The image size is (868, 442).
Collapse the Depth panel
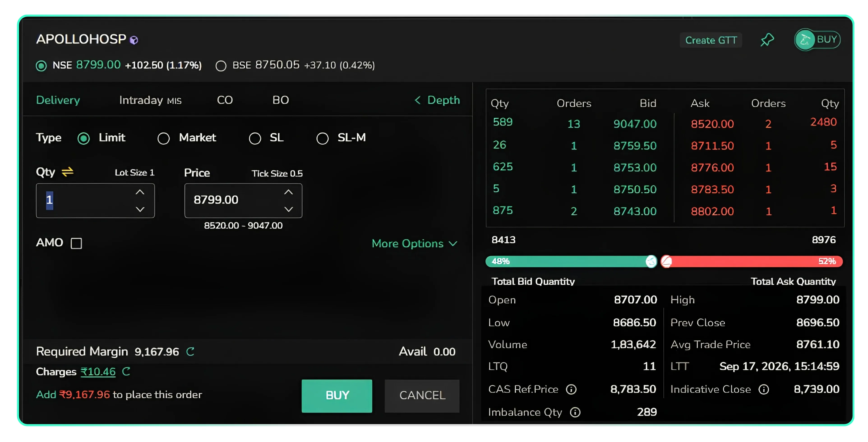tap(437, 100)
